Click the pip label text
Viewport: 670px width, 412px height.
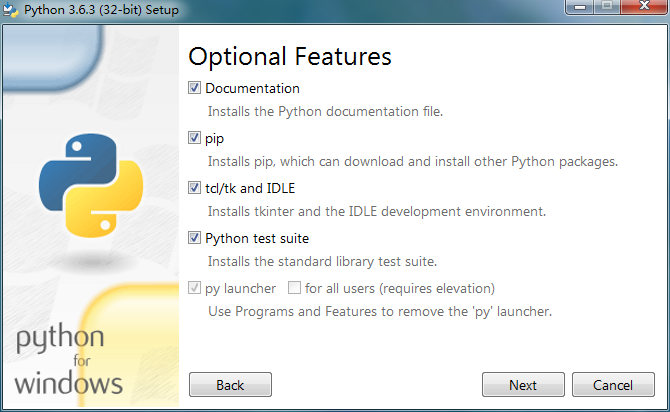point(215,139)
